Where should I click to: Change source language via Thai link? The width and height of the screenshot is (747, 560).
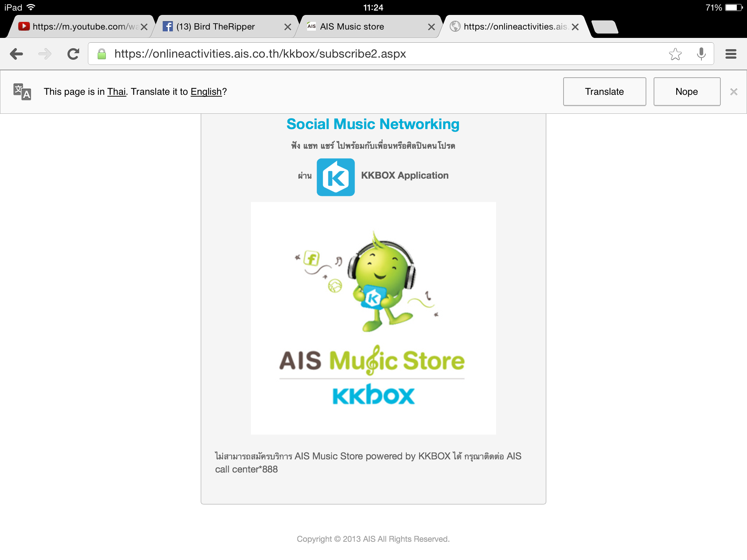(116, 92)
